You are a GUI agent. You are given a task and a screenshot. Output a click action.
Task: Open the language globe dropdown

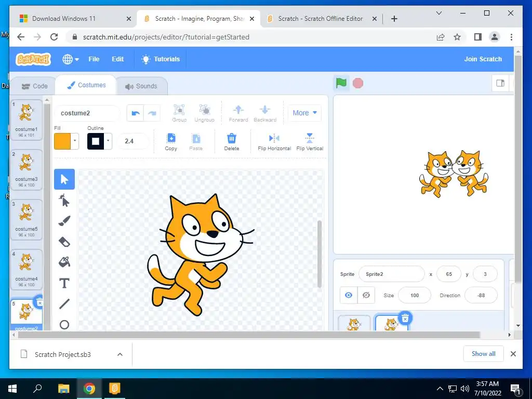pos(71,59)
